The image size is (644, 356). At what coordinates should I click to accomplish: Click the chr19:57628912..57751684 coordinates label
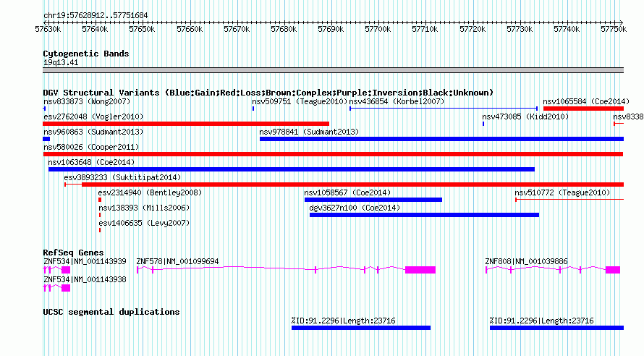(96, 16)
